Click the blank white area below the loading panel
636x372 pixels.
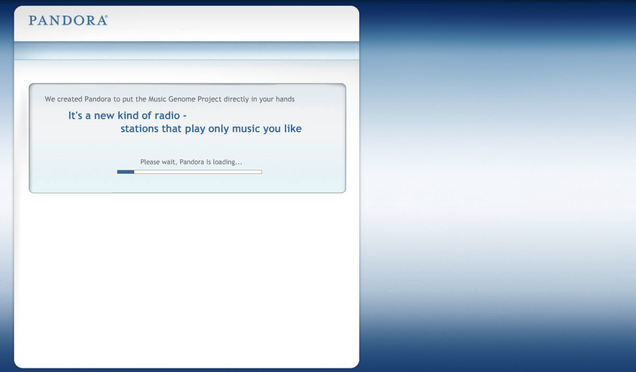tap(187, 280)
